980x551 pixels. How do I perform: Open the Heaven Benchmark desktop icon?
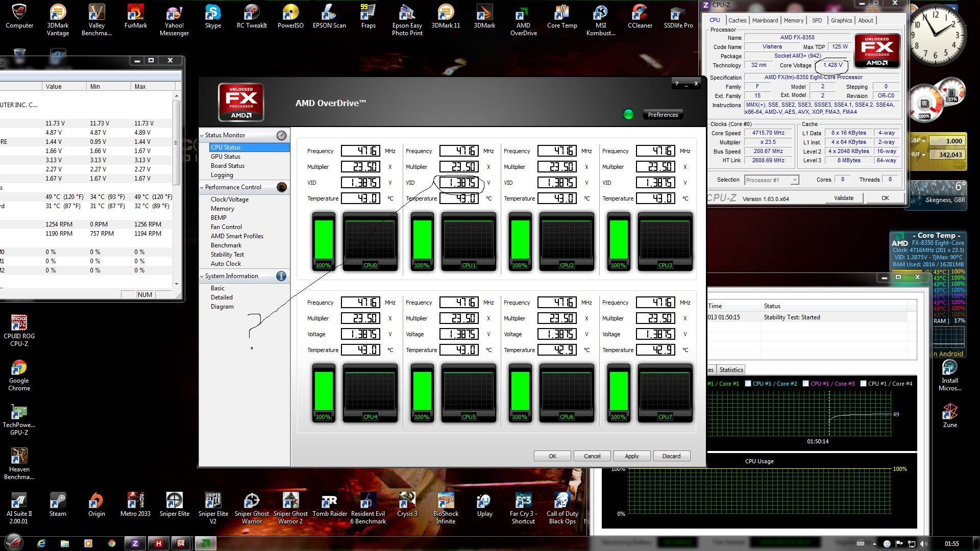click(19, 464)
